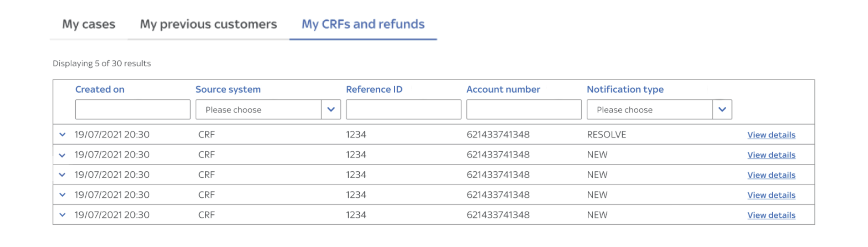Screen dimensions: 868x247
Task: Expand the first row with RESOLVE notification
Action: tap(62, 134)
